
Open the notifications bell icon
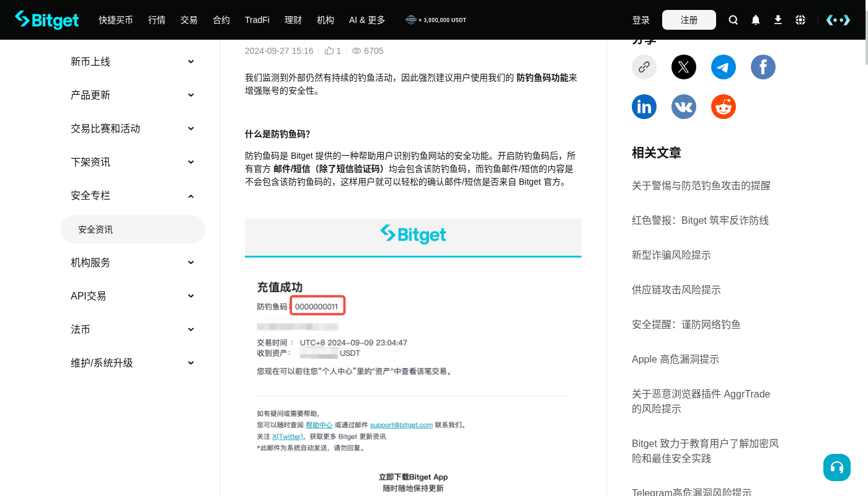756,20
